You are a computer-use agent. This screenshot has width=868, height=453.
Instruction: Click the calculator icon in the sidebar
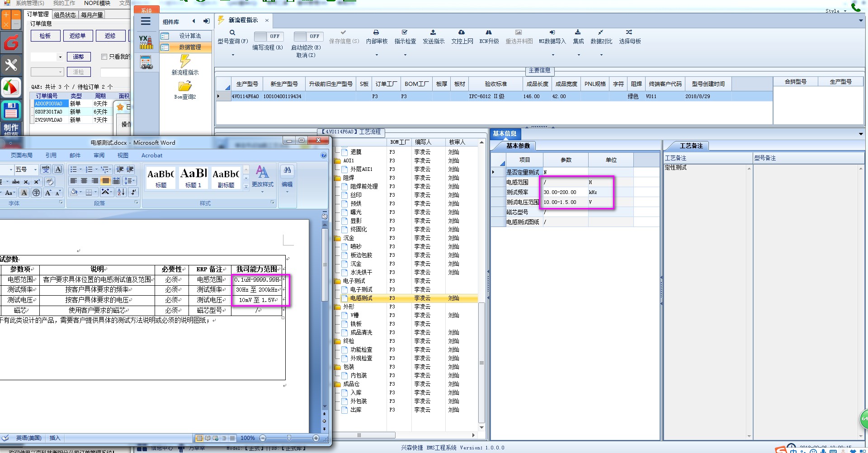coord(146,62)
